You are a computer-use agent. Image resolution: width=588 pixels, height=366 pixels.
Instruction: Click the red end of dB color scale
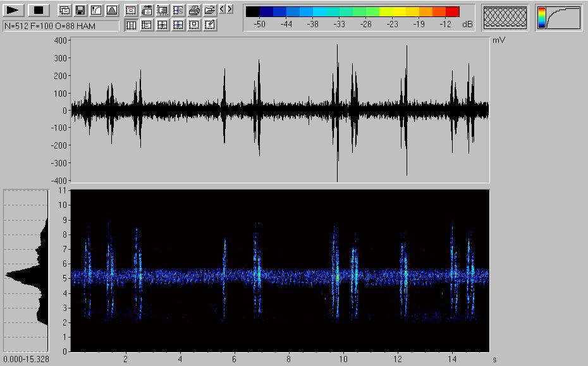tap(452, 11)
